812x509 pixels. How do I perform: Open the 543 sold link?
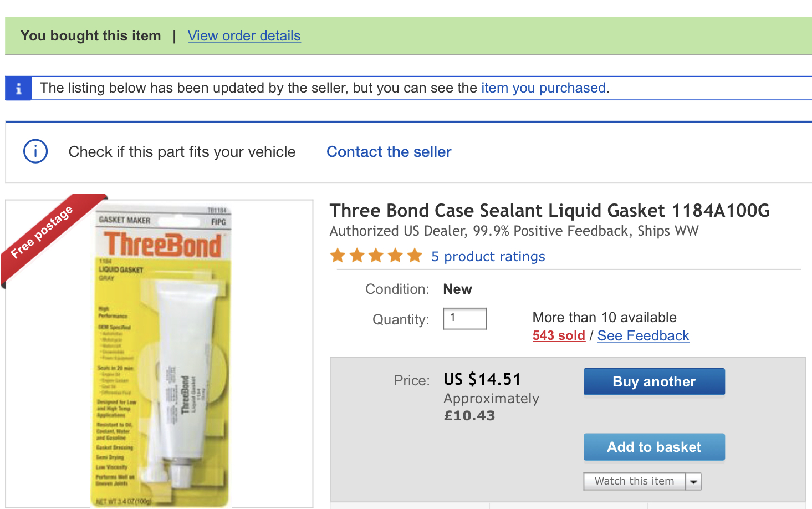[558, 335]
